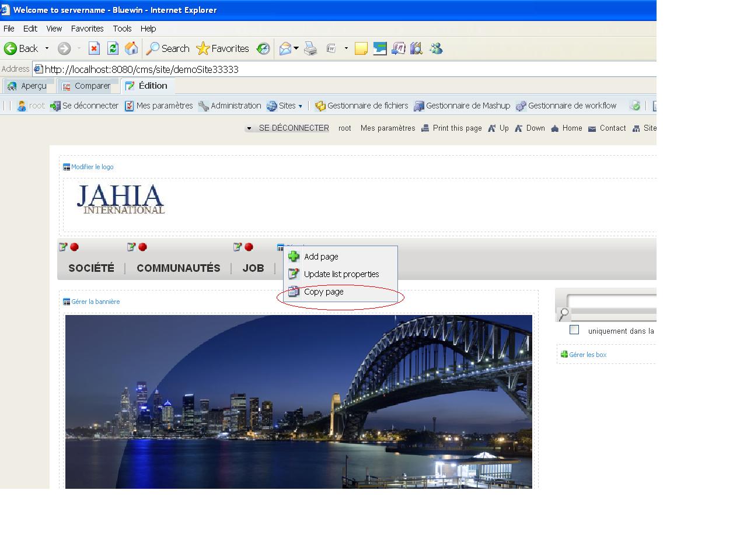
Task: Click the Edit with Word icon
Action: [x=331, y=48]
